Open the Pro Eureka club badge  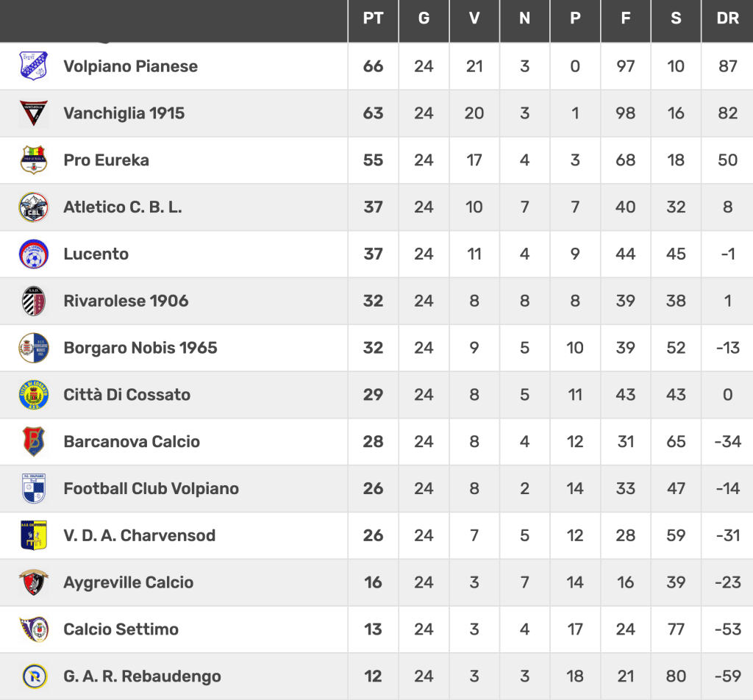point(34,160)
